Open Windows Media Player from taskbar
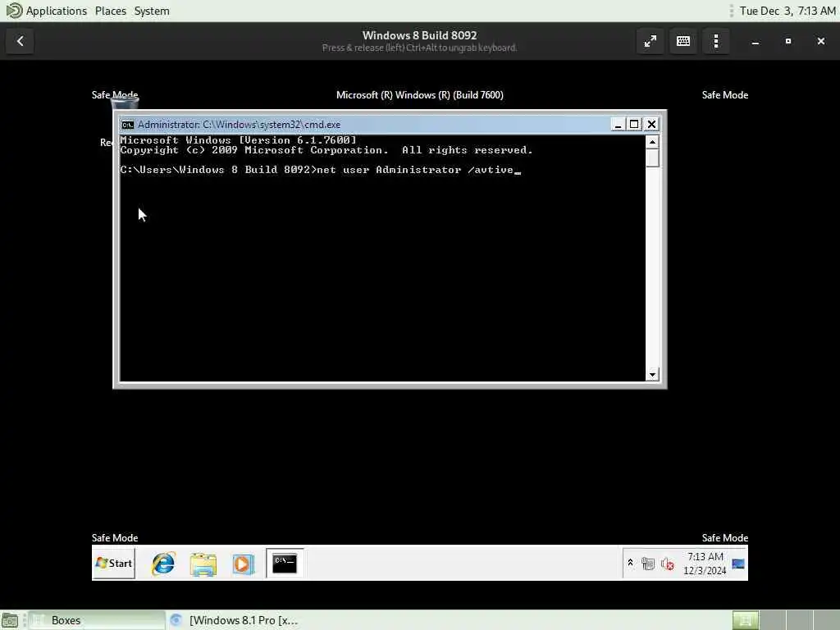840x630 pixels. click(x=243, y=564)
